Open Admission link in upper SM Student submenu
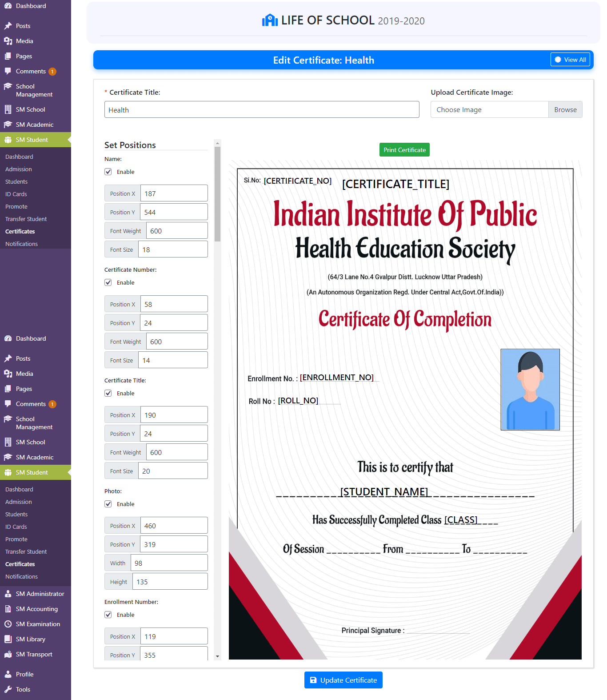Image resolution: width=607 pixels, height=700 pixels. click(x=19, y=169)
